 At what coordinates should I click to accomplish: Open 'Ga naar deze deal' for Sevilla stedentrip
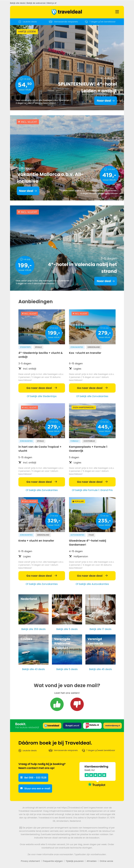coord(42,388)
